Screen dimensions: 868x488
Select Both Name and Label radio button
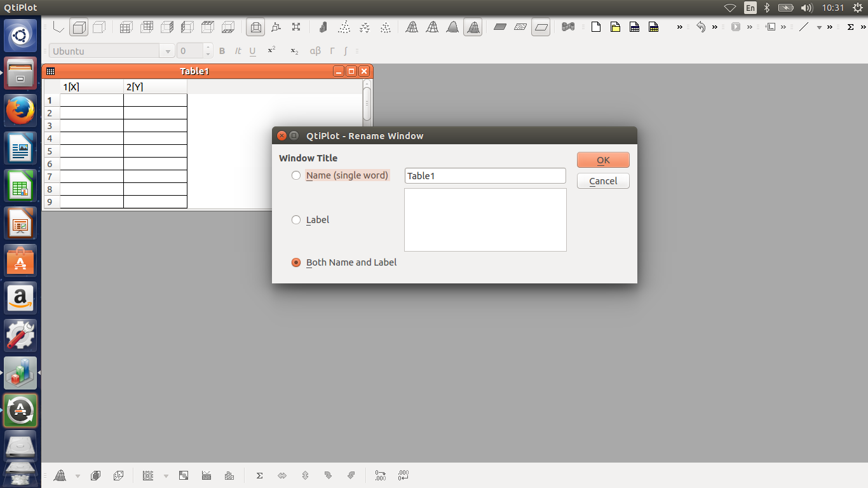pyautogui.click(x=296, y=262)
